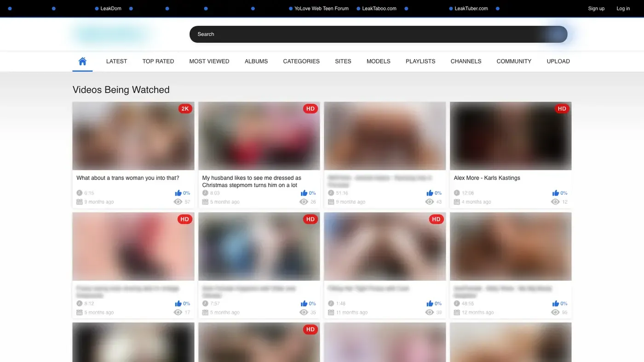This screenshot has height=362, width=644.
Task: Click the calendar icon next to 4 months ago
Action: [457, 202]
